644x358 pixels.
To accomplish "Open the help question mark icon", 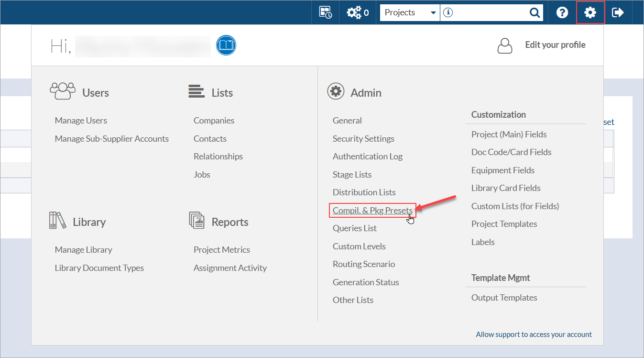I will point(562,13).
